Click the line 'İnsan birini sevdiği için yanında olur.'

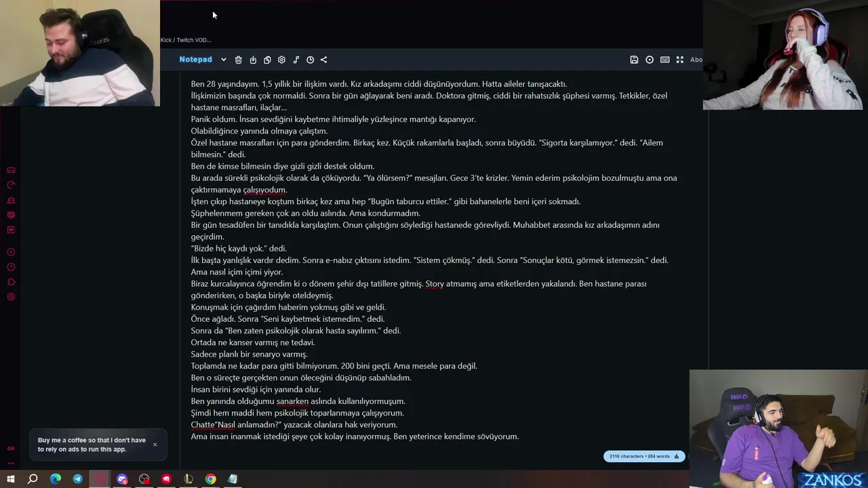(x=256, y=390)
